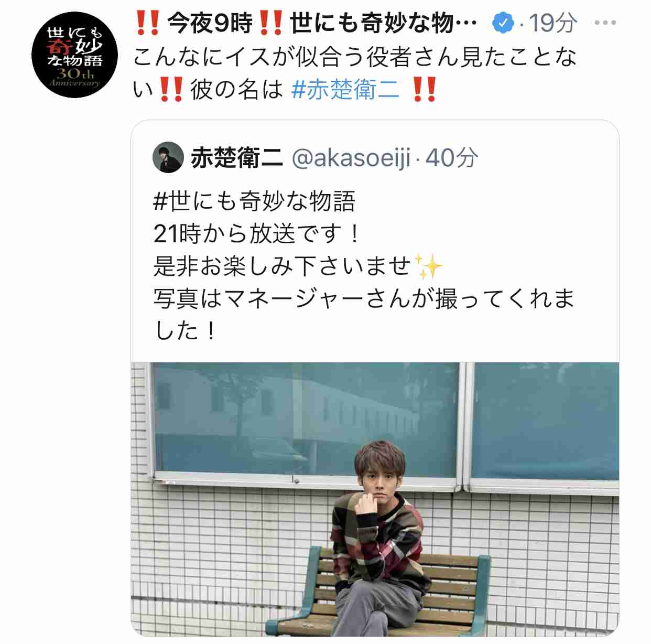Click the line 21時から放送です！
The image size is (651, 644).
[x=257, y=234]
